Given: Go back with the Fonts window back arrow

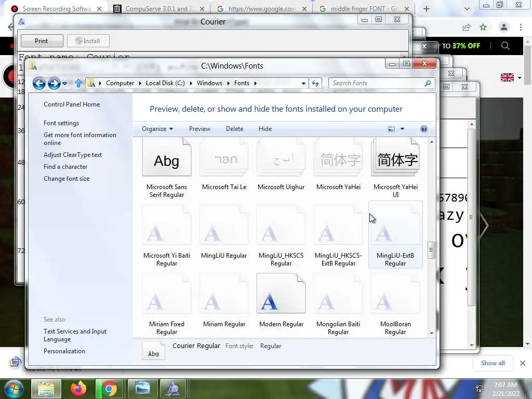Looking at the screenshot, I should pyautogui.click(x=39, y=83).
